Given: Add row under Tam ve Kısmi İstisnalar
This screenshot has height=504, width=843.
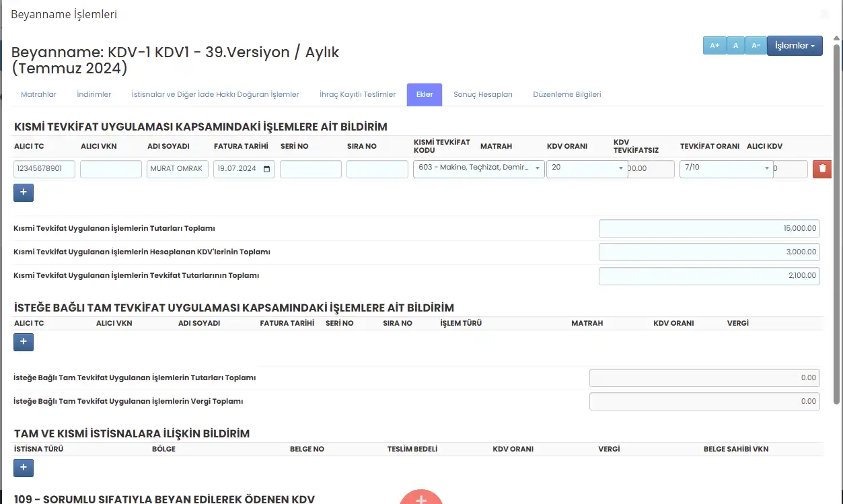Looking at the screenshot, I should (24, 467).
